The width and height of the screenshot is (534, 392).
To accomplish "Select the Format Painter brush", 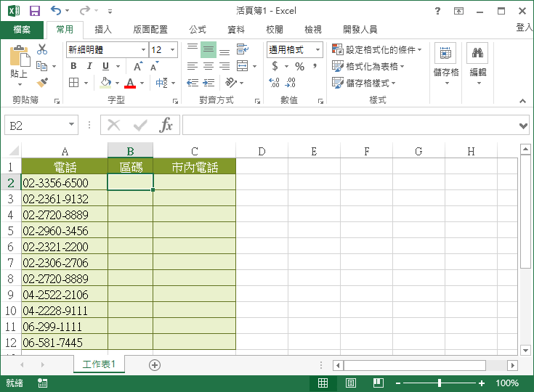I will point(42,83).
